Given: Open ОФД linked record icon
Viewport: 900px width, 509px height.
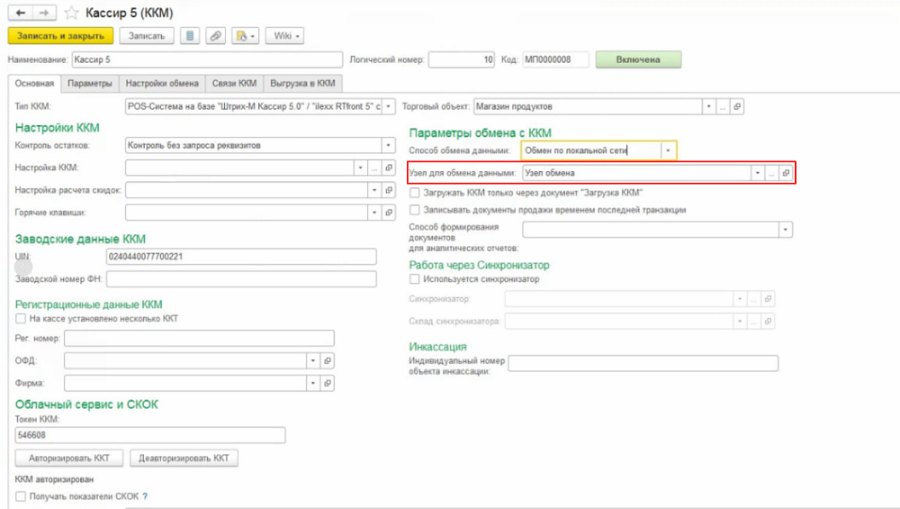Looking at the screenshot, I should click(x=327, y=360).
